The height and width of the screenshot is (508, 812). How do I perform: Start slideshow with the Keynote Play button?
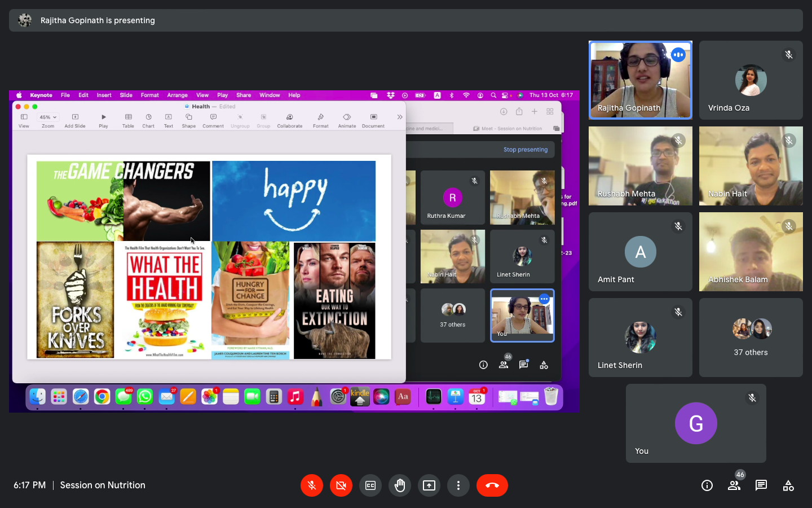click(x=103, y=120)
